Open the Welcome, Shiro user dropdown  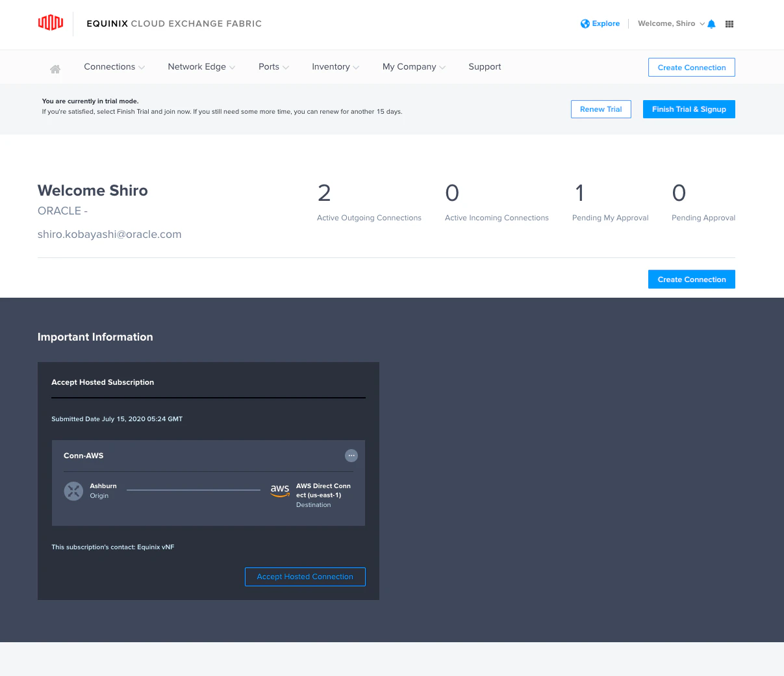tap(671, 23)
